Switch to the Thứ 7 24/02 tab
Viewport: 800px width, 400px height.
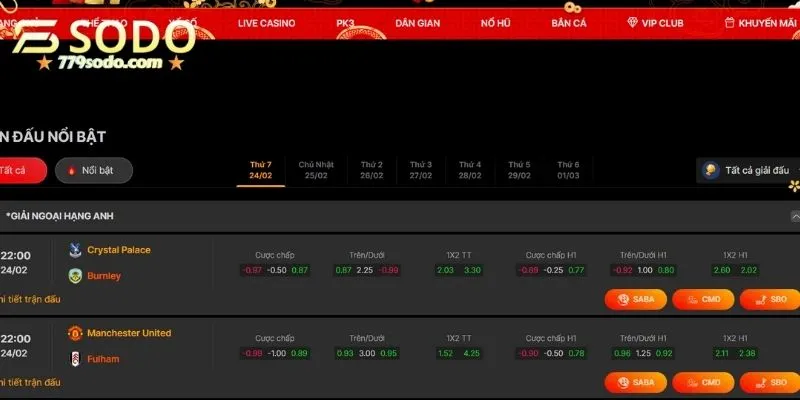(261, 170)
